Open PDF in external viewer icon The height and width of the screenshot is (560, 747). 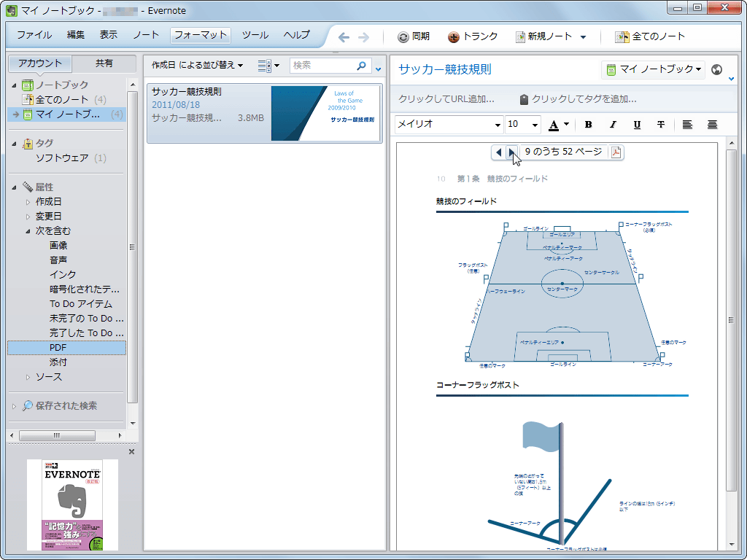(616, 152)
